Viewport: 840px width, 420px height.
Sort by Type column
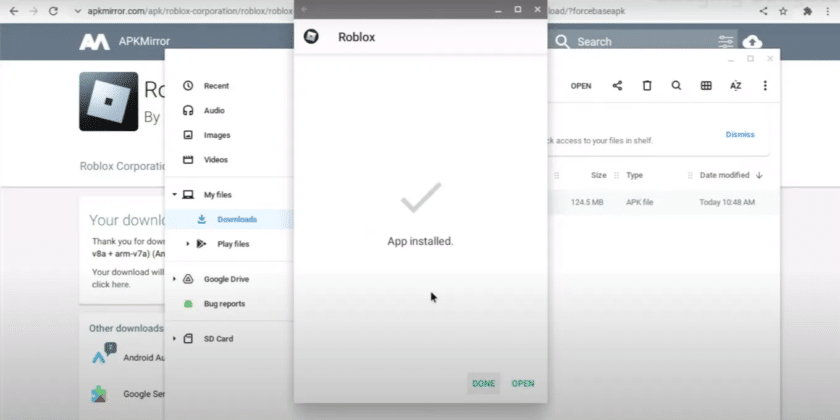click(634, 175)
